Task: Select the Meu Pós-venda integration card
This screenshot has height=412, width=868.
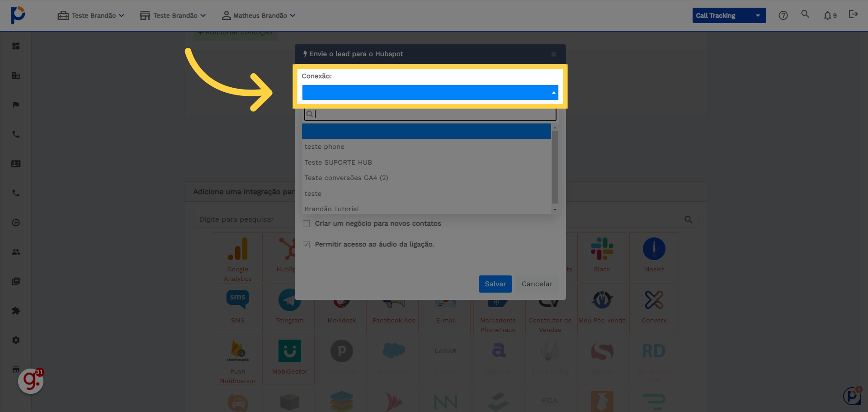Action: 602,308
